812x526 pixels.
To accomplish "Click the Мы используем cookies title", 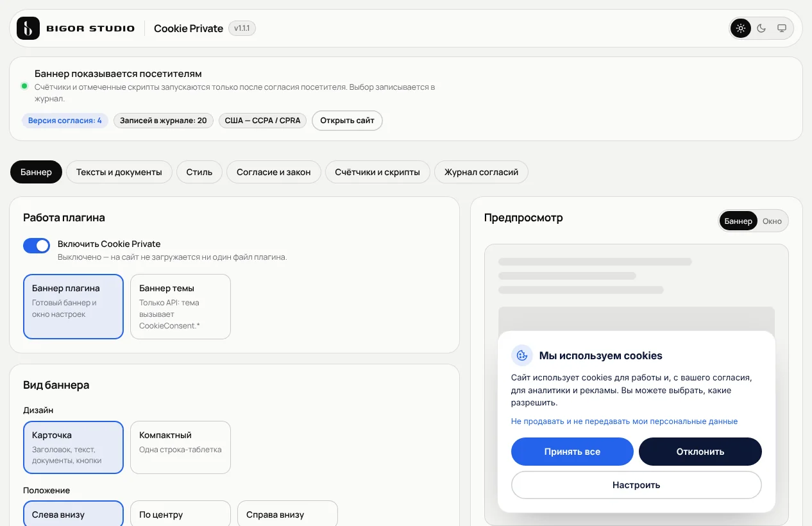I will 601,355.
